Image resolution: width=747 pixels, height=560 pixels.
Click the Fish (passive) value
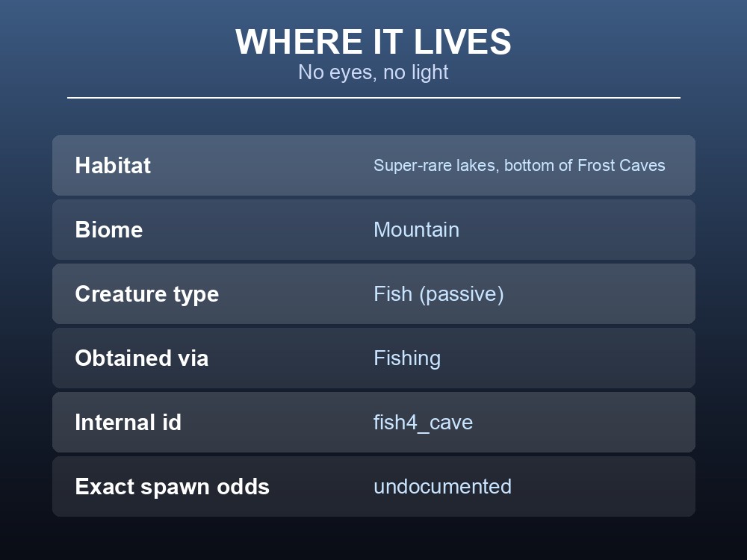click(x=438, y=293)
